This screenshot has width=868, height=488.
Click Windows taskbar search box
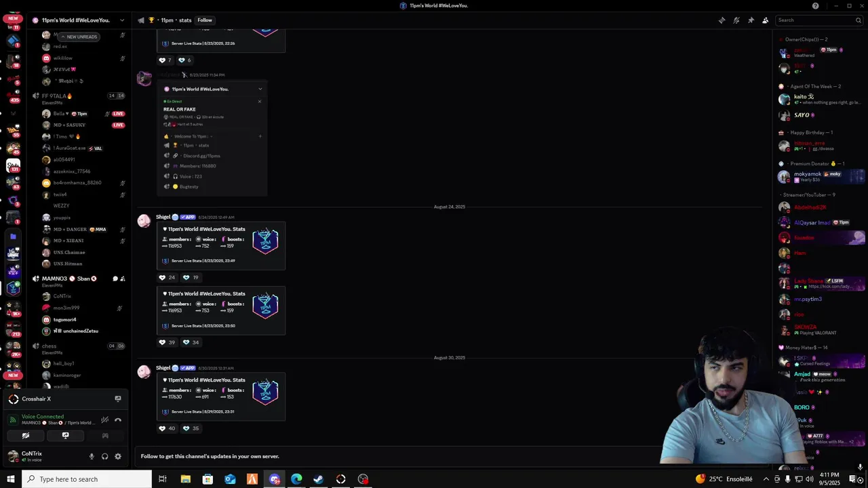point(87,479)
